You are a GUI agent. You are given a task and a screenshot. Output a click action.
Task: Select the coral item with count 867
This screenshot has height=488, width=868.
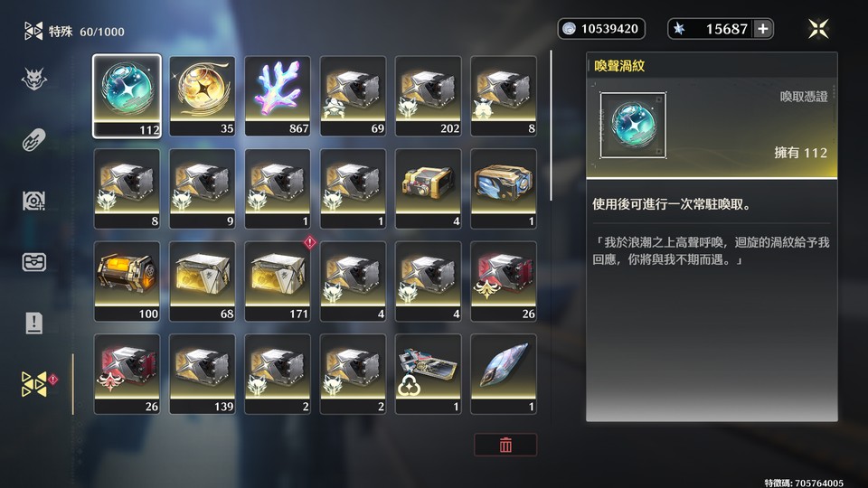[278, 96]
